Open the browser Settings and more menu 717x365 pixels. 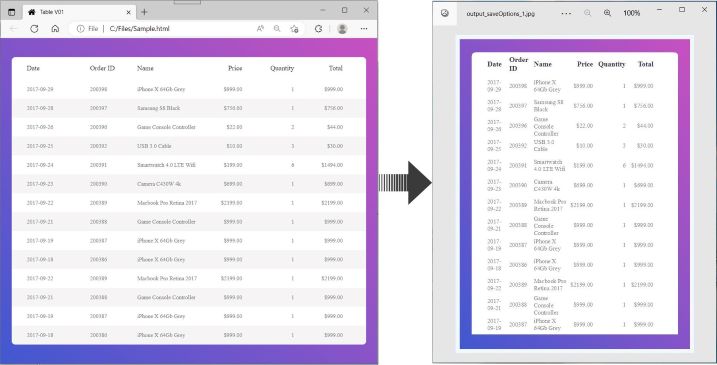coord(364,29)
